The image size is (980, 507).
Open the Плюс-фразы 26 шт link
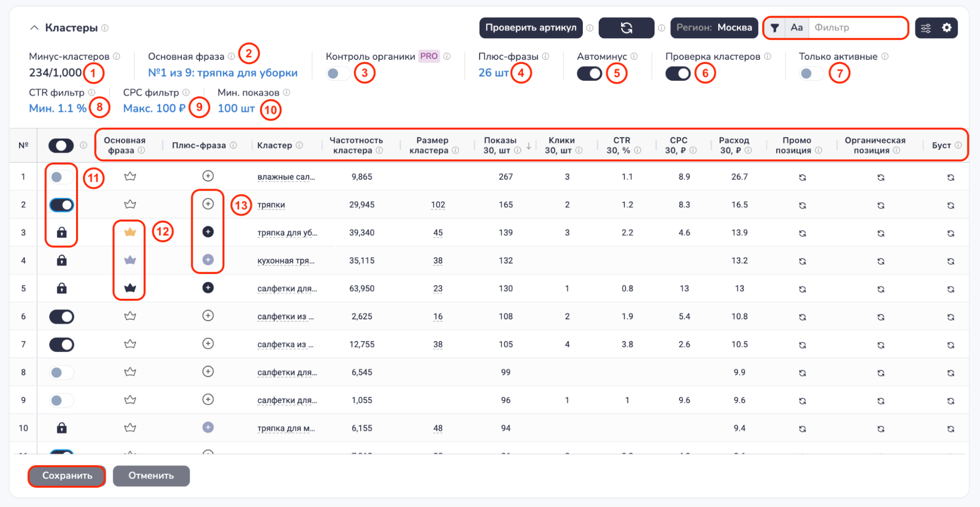pyautogui.click(x=493, y=73)
